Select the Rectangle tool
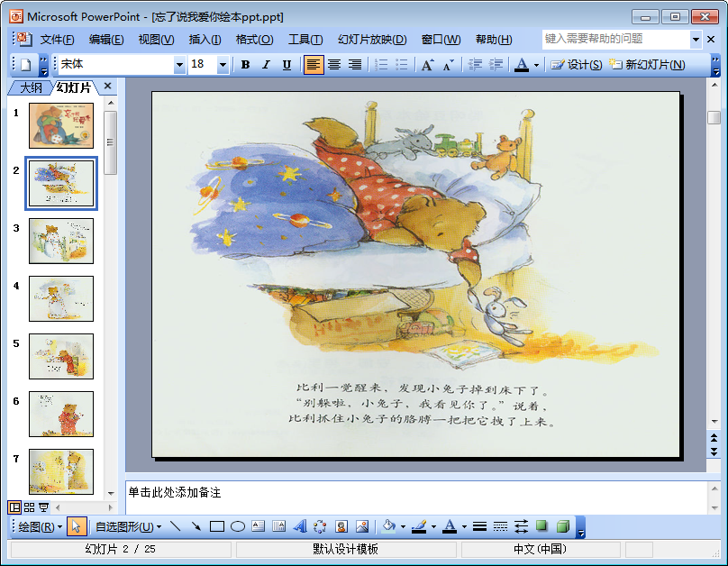Screen dimensions: 728x566 tap(217, 526)
